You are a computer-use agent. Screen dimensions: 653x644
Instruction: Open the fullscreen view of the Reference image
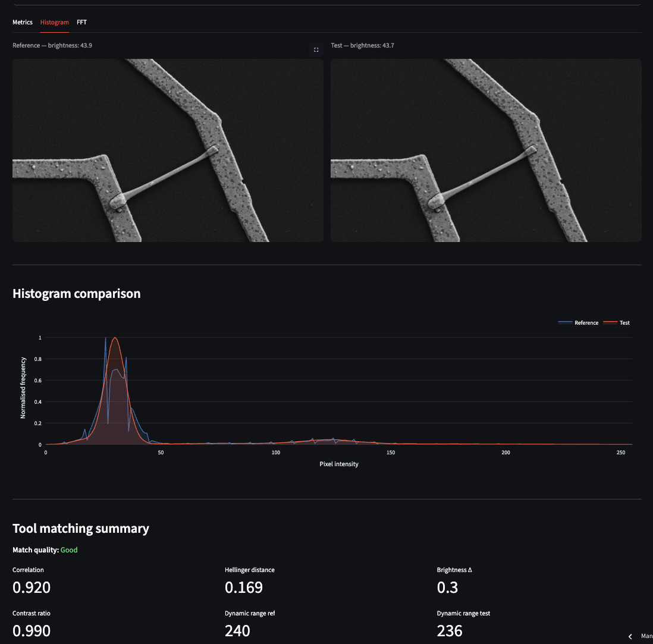coord(316,49)
